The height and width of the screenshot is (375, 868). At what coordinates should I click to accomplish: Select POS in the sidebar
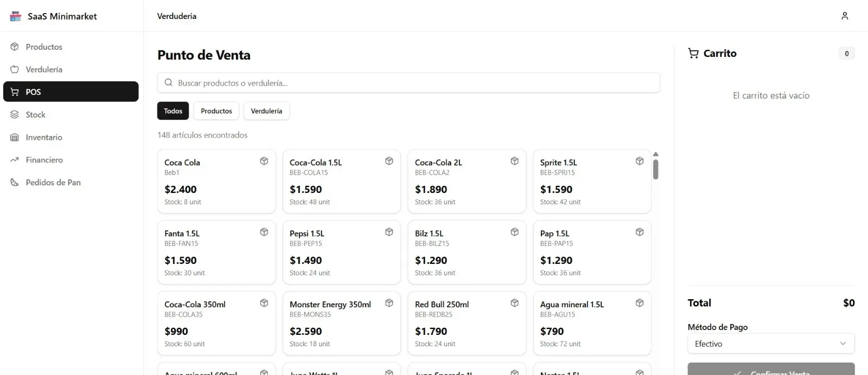(71, 92)
